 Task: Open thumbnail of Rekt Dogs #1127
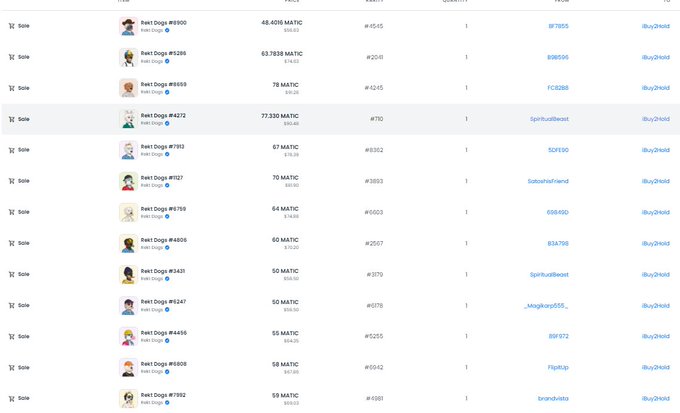pyautogui.click(x=128, y=181)
